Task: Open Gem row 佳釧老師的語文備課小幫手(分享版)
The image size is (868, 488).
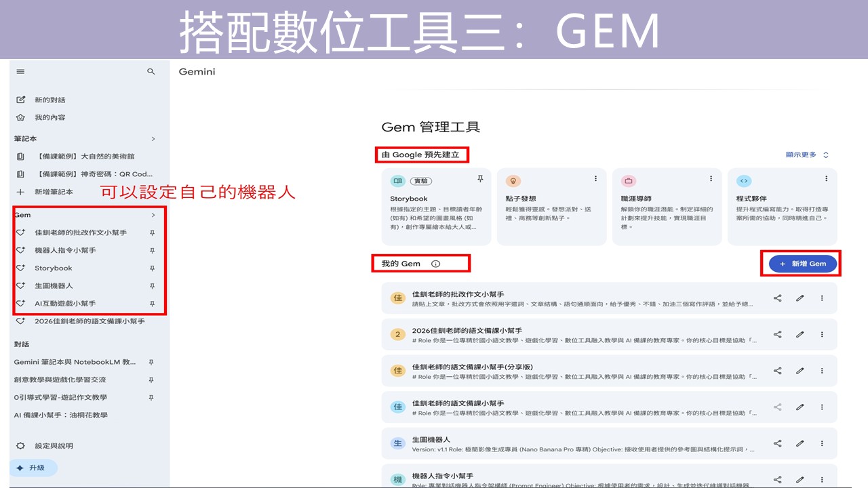Action: point(609,371)
